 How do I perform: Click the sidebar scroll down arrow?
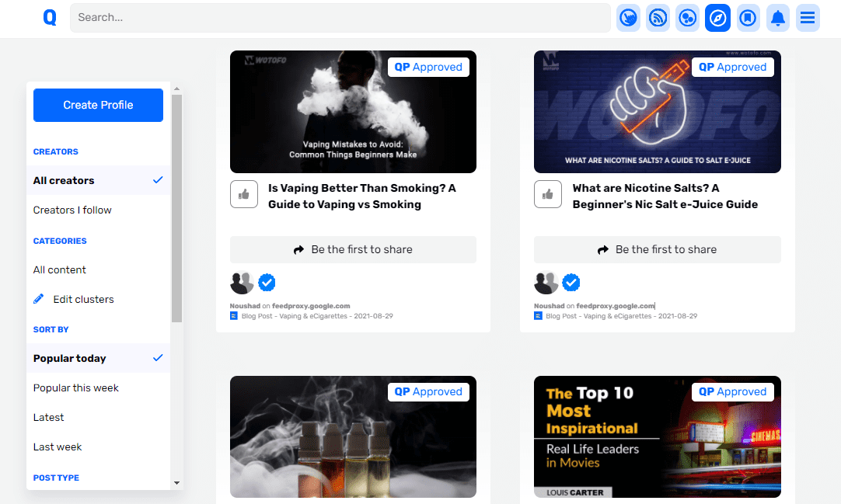click(x=177, y=483)
